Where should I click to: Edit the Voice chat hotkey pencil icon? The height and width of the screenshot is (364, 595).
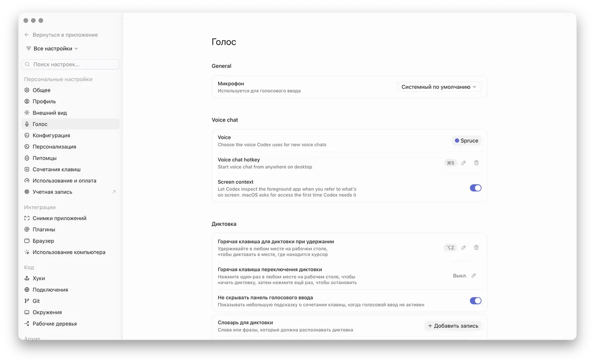(x=464, y=163)
